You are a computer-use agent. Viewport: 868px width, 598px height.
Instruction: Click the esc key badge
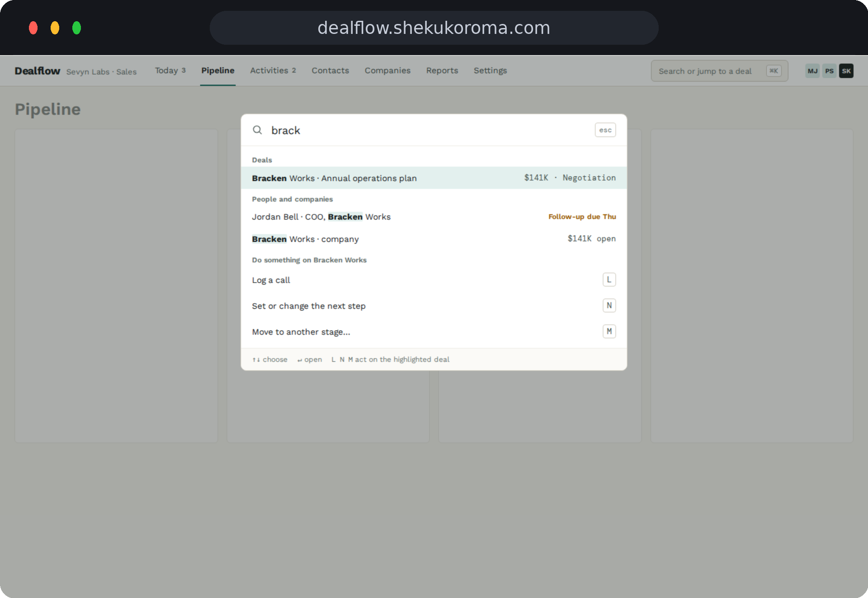tap(605, 130)
